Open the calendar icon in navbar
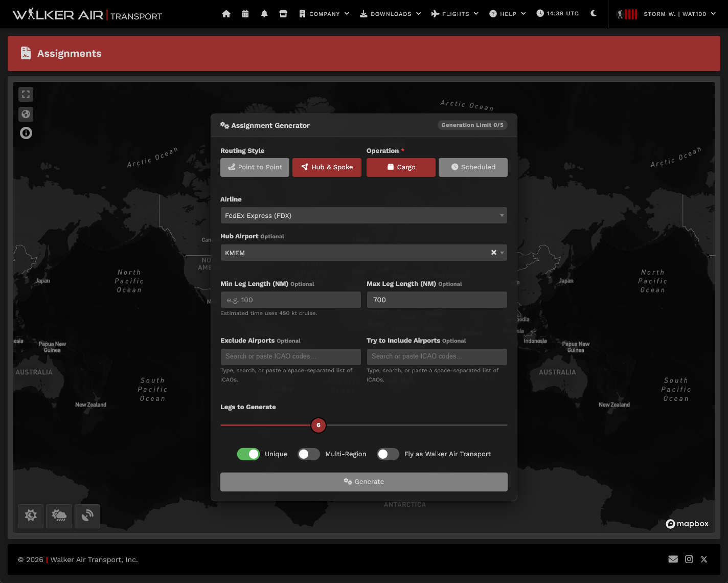This screenshot has height=583, width=728. point(245,14)
